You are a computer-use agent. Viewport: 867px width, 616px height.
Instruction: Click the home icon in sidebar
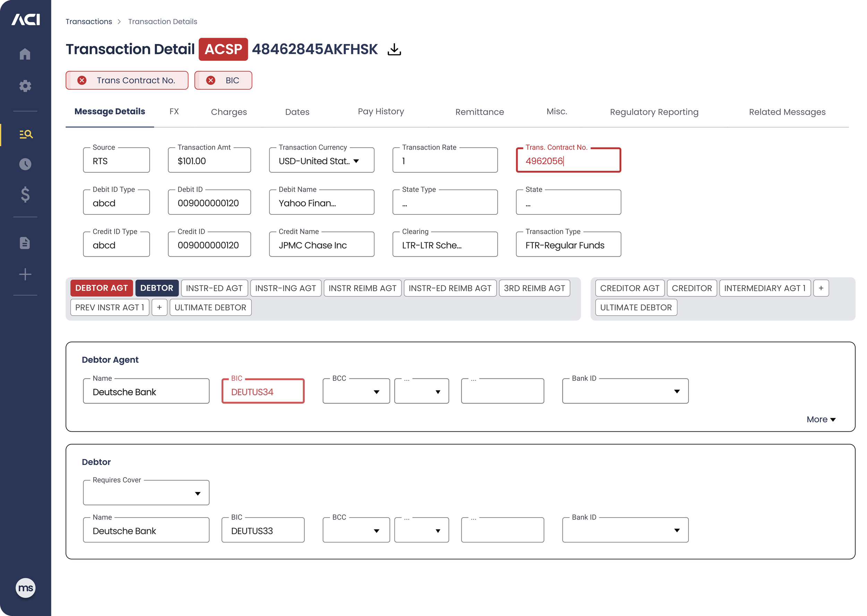click(x=25, y=54)
